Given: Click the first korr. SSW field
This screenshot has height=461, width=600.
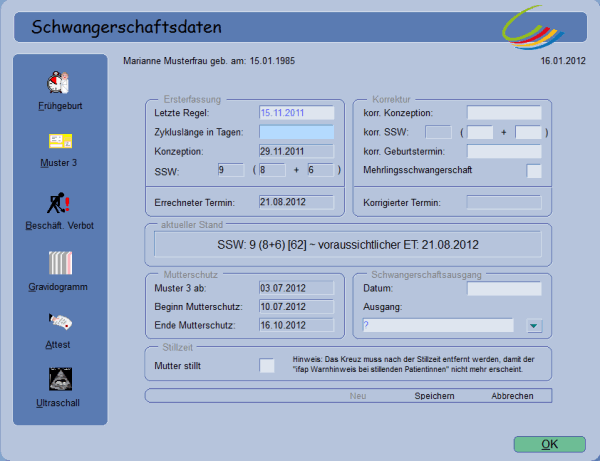Looking at the screenshot, I should 439,132.
